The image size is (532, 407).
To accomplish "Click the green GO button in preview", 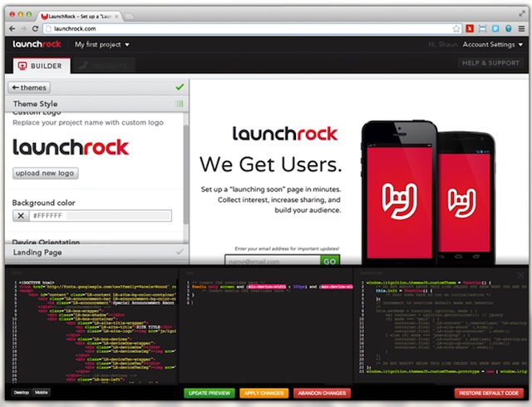I will [x=330, y=261].
